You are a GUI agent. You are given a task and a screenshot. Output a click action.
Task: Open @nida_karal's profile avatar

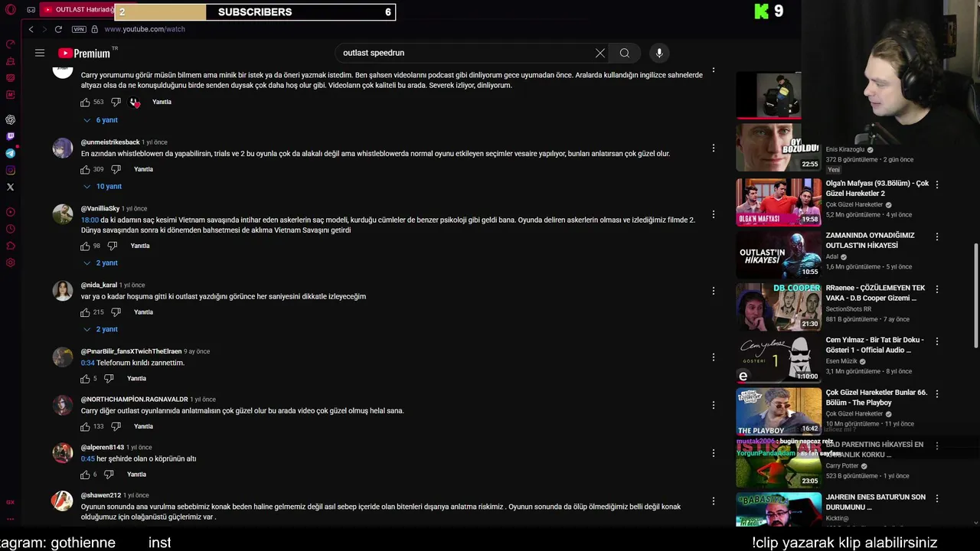(62, 291)
